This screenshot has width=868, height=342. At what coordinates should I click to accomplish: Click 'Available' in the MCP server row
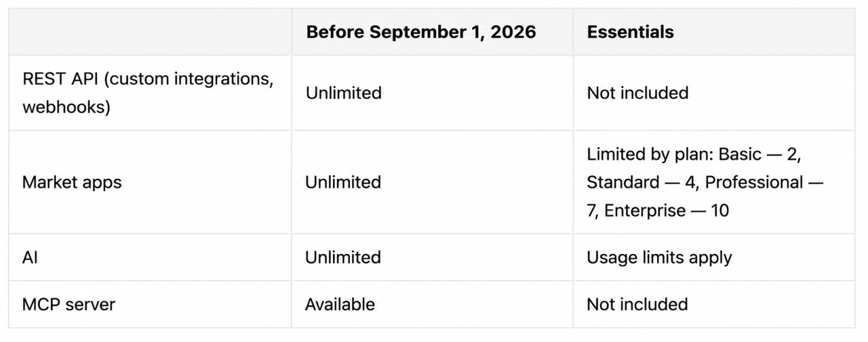pos(340,305)
